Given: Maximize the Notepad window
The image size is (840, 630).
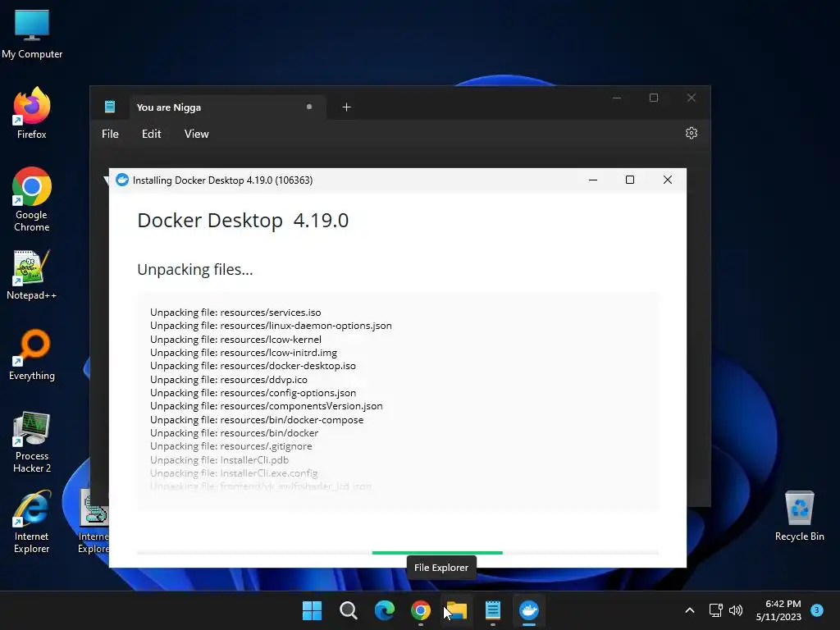Looking at the screenshot, I should [654, 98].
